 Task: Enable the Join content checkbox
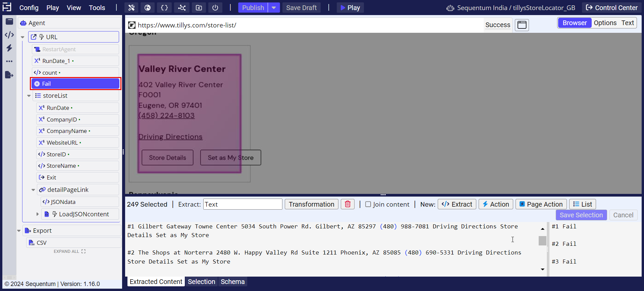click(368, 204)
